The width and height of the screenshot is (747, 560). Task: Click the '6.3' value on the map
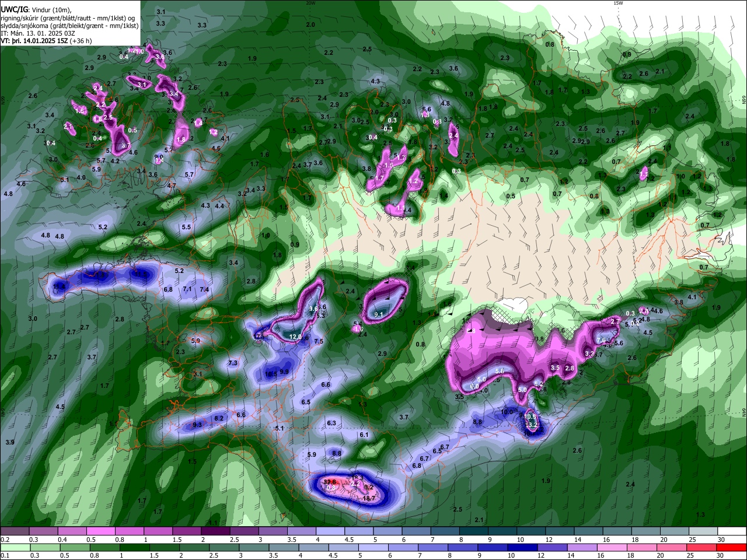click(331, 423)
